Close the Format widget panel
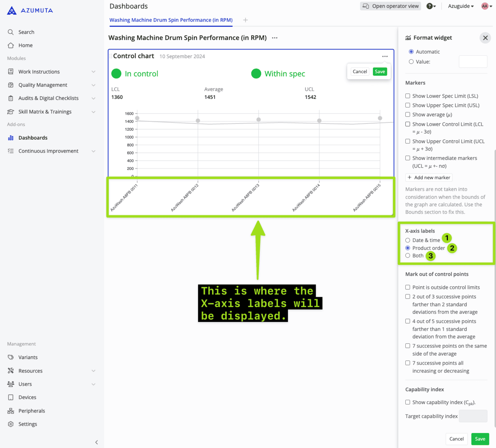496x448 pixels. pos(485,38)
